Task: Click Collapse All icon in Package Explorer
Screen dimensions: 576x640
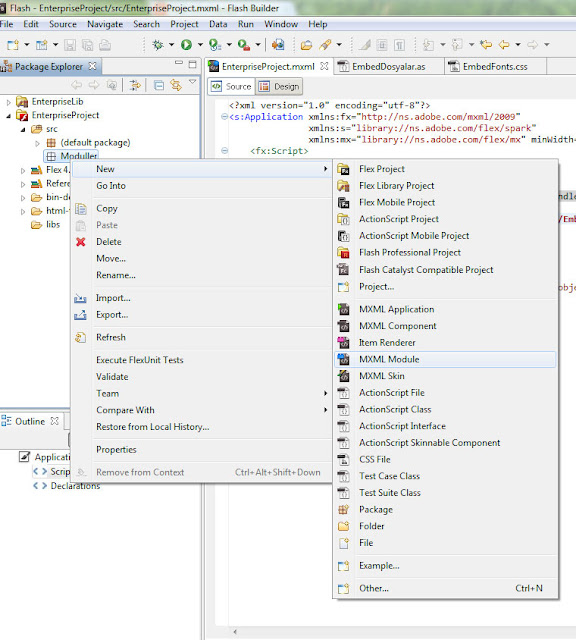Action: point(159,85)
